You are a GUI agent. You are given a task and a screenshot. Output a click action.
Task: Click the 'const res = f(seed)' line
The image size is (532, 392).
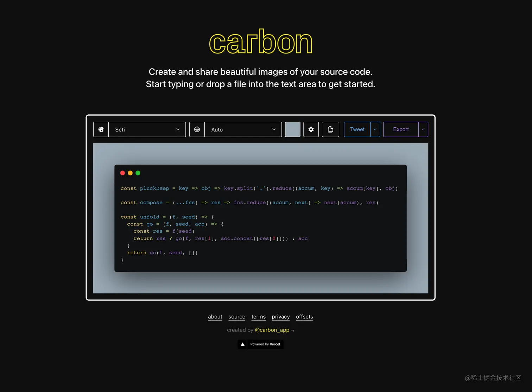(164, 231)
